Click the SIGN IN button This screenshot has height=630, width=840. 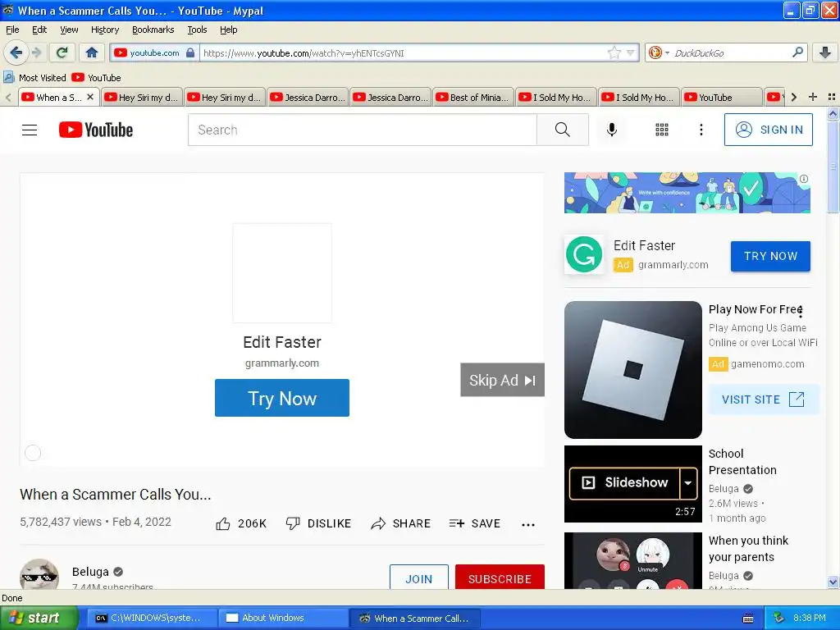(x=768, y=130)
